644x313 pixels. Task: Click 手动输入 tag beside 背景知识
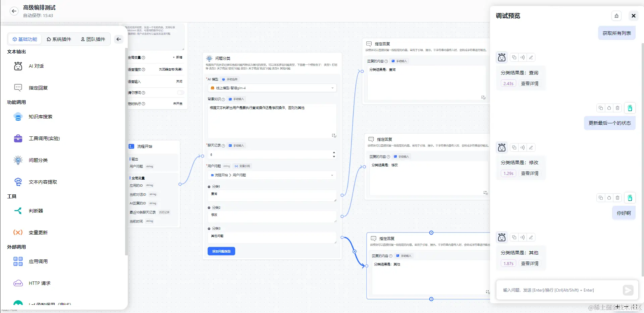click(x=236, y=99)
